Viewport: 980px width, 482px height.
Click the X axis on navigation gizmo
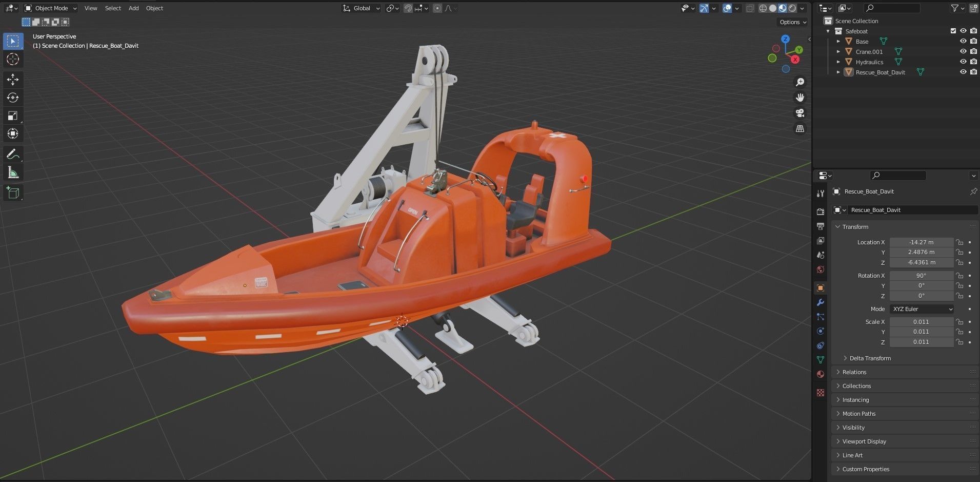(795, 59)
